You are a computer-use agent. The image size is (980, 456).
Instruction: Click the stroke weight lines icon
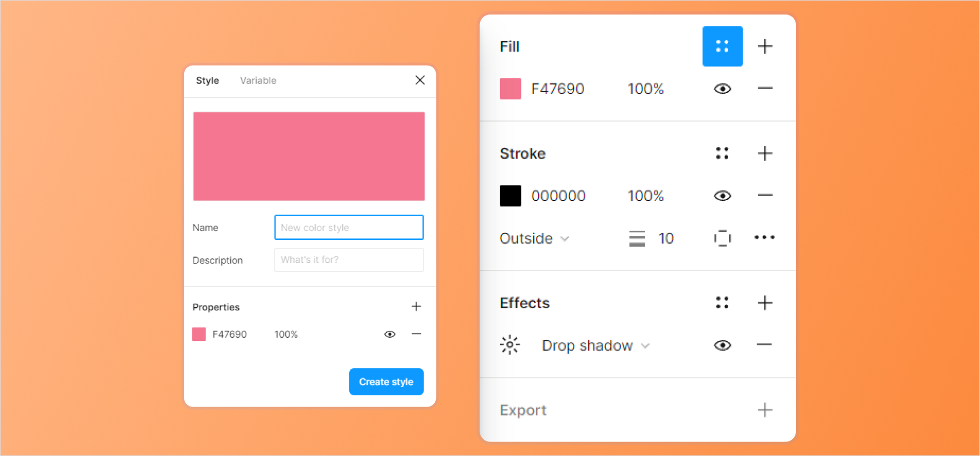[637, 238]
